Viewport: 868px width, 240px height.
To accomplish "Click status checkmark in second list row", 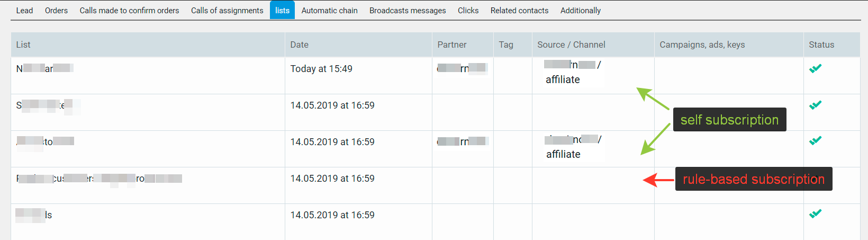I will click(x=815, y=105).
